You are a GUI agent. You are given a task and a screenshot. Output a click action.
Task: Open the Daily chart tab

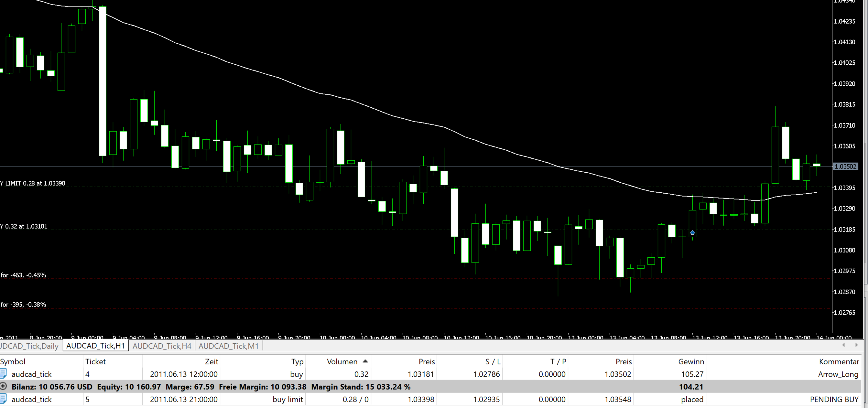[30, 346]
